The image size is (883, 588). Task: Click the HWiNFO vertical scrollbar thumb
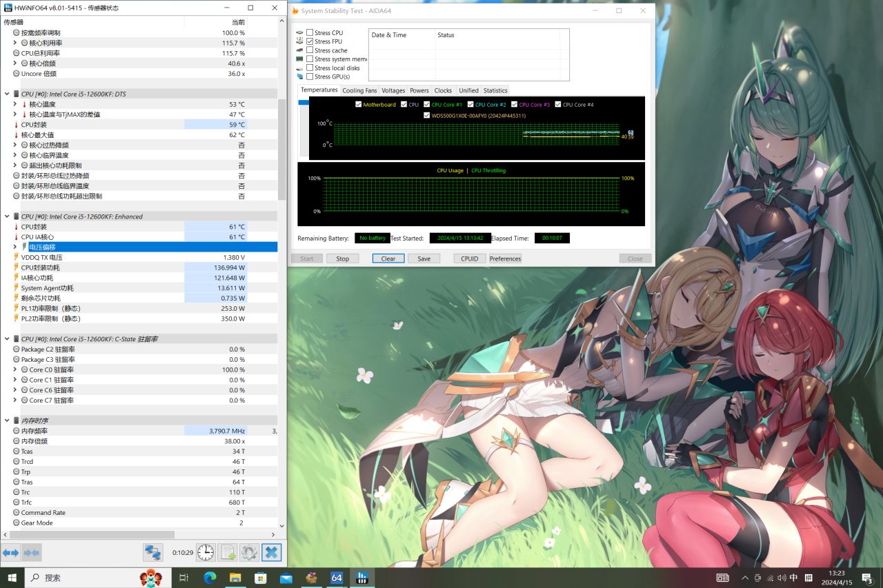281,150
